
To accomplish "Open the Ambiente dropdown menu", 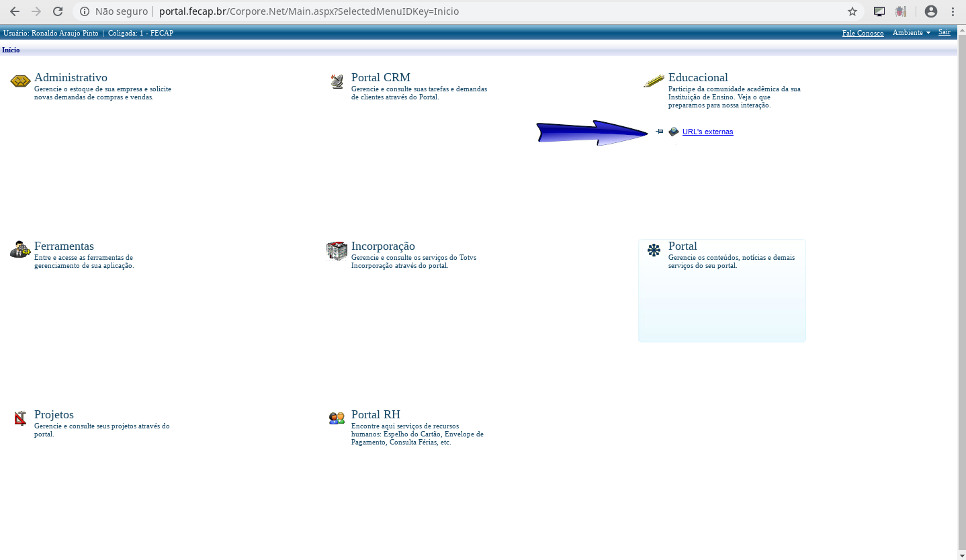I will [x=911, y=33].
